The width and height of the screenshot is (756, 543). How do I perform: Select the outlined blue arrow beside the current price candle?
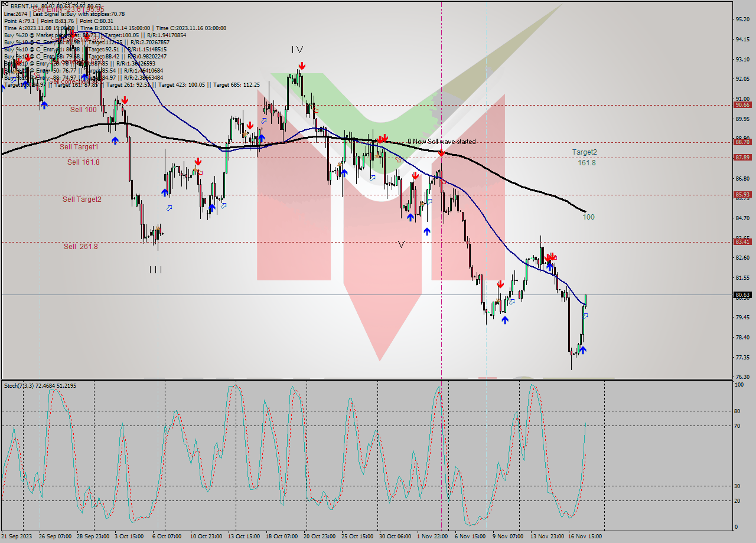coord(585,316)
